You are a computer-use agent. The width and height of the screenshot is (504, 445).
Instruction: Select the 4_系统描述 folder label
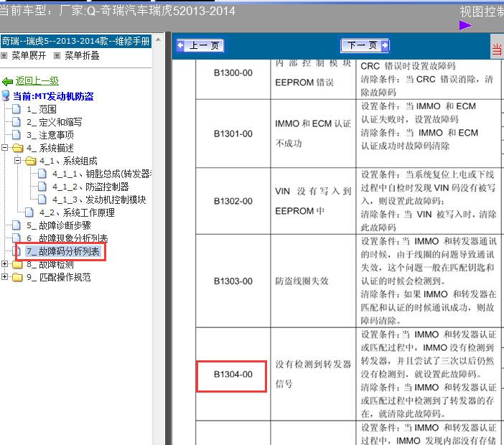click(50, 148)
